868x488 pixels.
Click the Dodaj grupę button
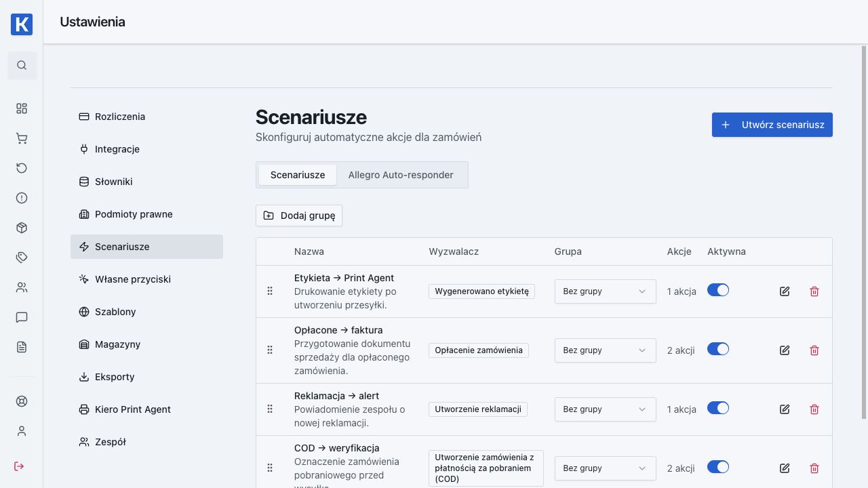click(x=299, y=216)
